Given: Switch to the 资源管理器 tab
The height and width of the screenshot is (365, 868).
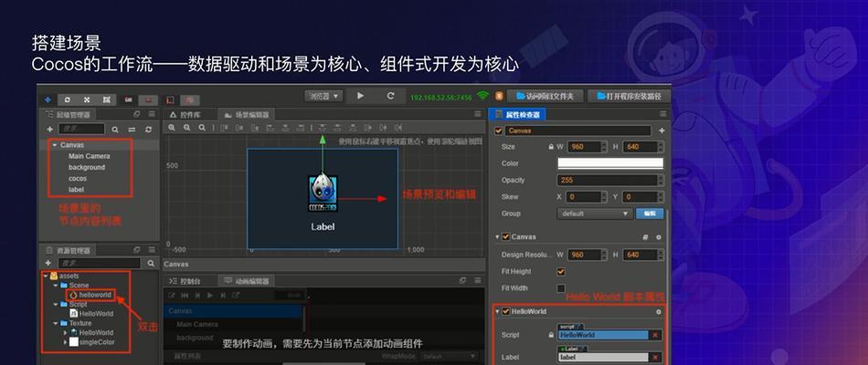Looking at the screenshot, I should pos(69,251).
